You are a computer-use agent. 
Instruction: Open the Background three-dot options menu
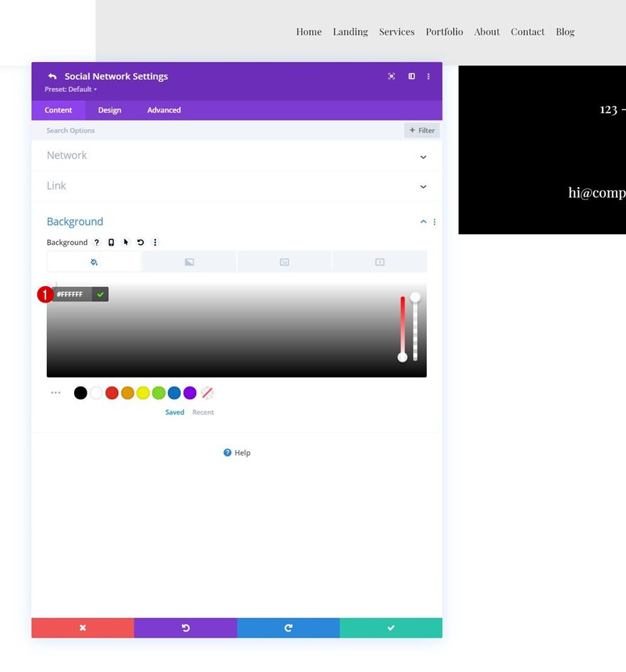(155, 242)
